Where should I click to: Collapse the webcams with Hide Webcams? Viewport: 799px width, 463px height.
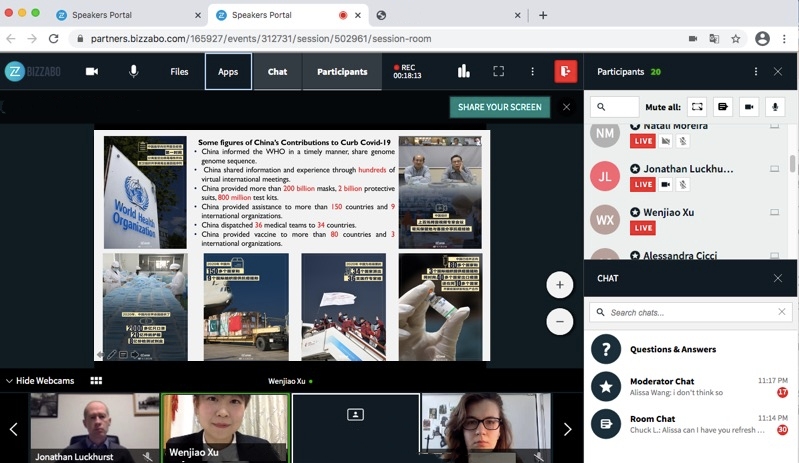pyautogui.click(x=40, y=381)
